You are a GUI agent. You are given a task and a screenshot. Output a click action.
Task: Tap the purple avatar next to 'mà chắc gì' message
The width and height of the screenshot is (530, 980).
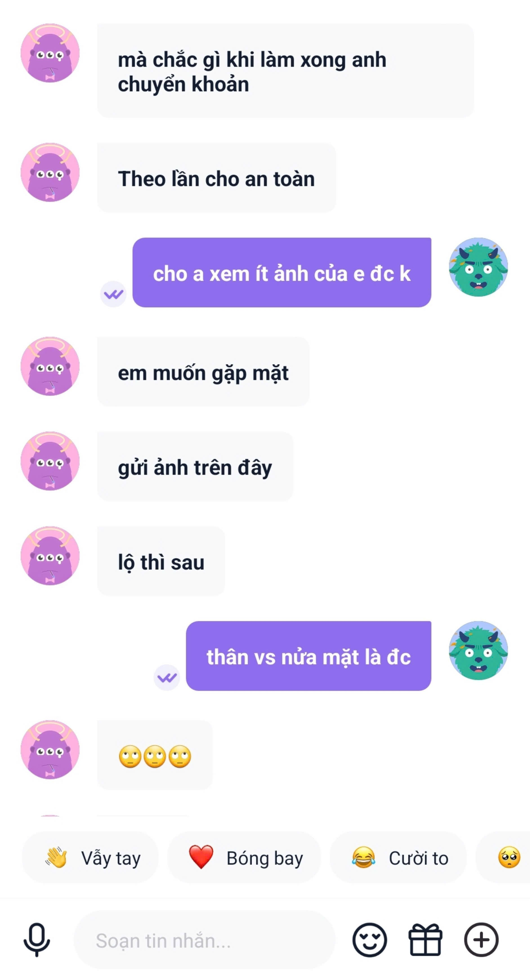(50, 53)
